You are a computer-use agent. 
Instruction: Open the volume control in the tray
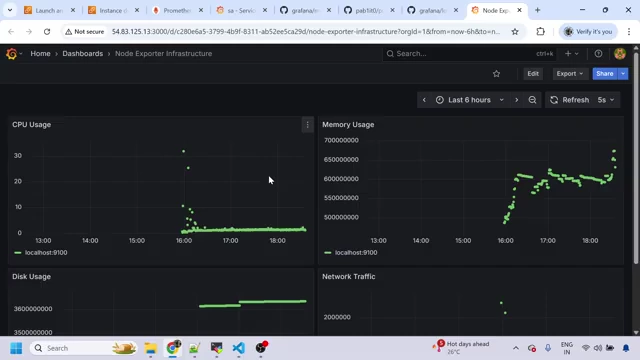click(x=598, y=348)
